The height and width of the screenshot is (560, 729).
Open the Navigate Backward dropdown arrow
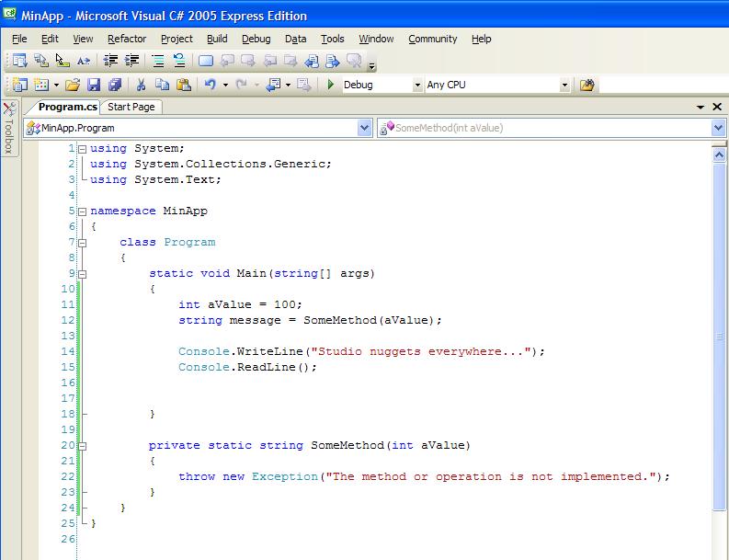289,85
